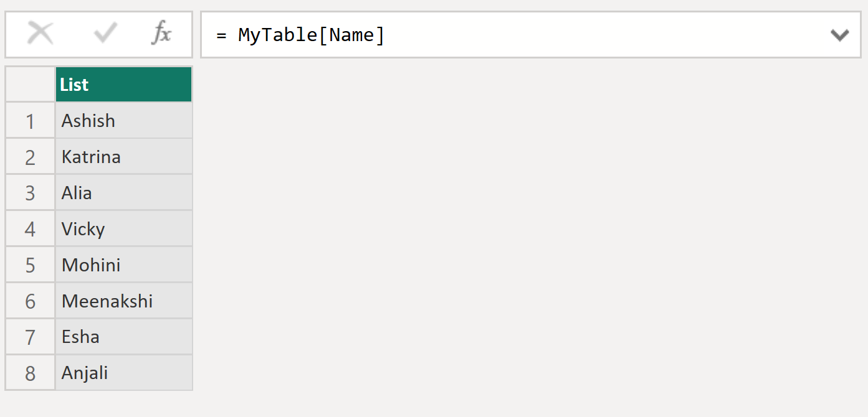Select the List column header
The height and width of the screenshot is (417, 868).
(x=123, y=85)
